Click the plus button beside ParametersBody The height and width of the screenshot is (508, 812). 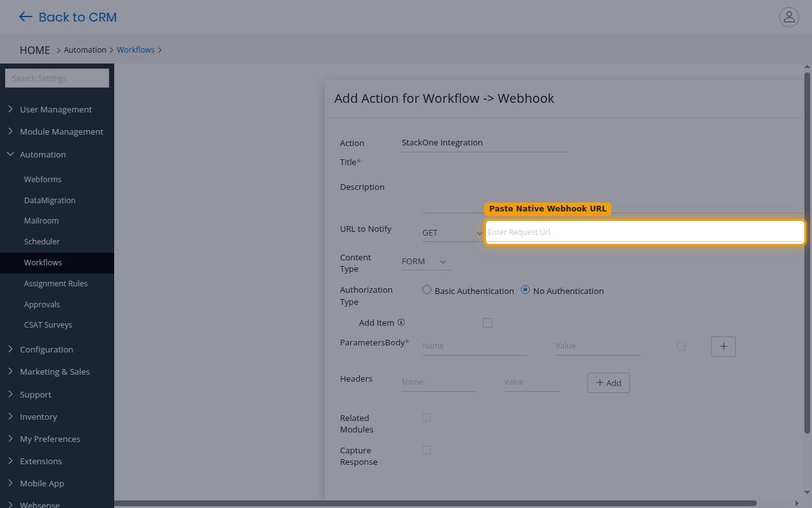click(724, 347)
